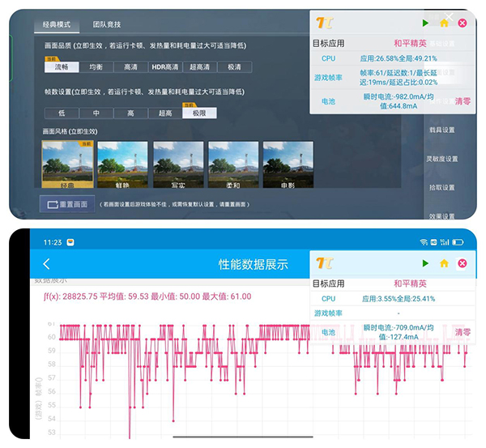Tap the orange logo in the game settings overlay

pos(323,23)
